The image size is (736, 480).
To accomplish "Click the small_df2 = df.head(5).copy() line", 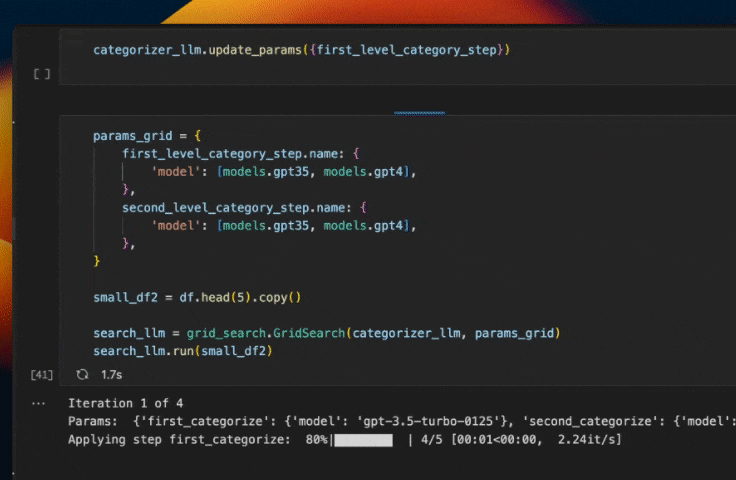I will click(x=196, y=297).
